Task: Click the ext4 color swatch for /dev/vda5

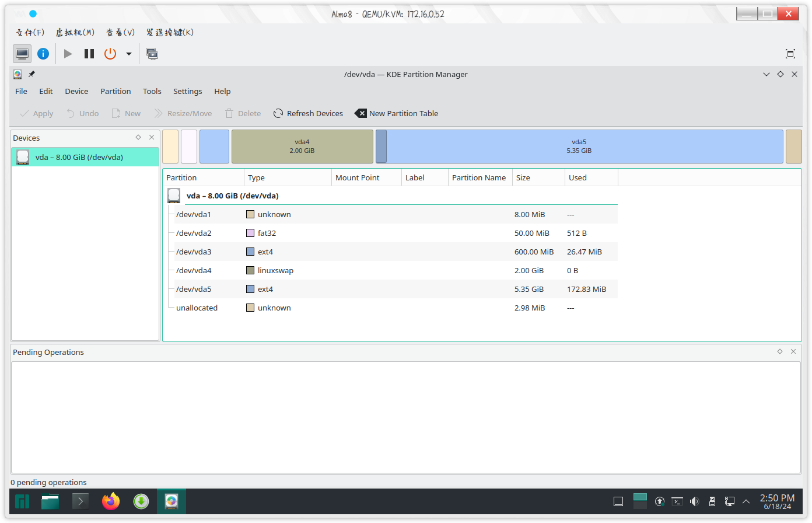Action: 250,289
